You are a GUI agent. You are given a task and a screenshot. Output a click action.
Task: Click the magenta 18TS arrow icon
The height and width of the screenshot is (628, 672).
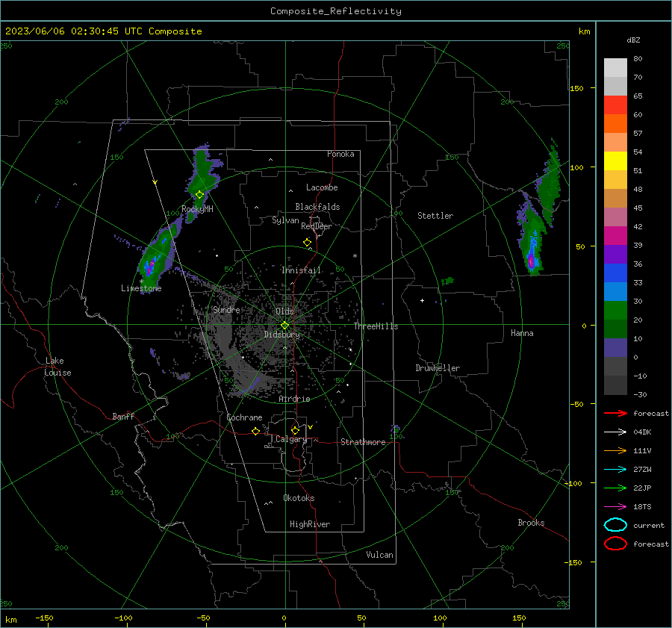point(615,507)
